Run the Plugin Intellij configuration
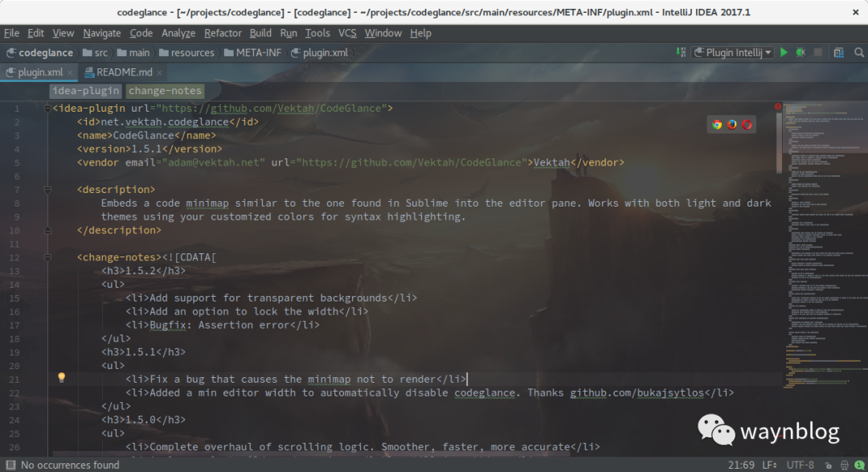868x472 pixels. click(784, 52)
